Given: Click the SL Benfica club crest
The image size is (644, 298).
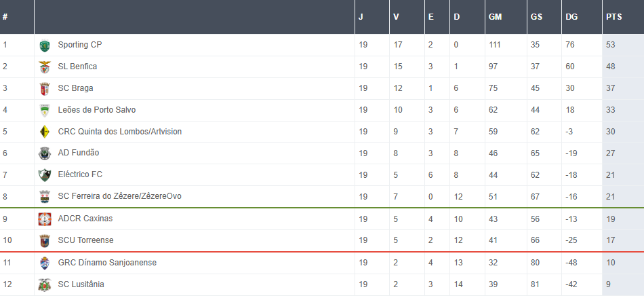Looking at the screenshot, I should click(45, 67).
